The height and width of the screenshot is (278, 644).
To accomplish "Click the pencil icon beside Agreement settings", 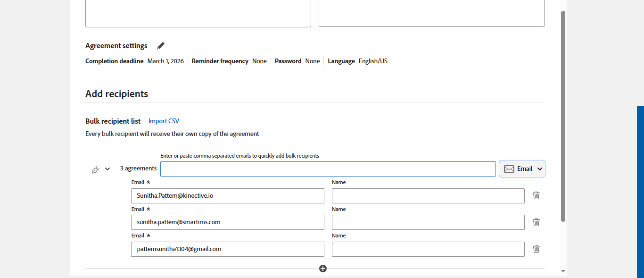I will pyautogui.click(x=161, y=46).
